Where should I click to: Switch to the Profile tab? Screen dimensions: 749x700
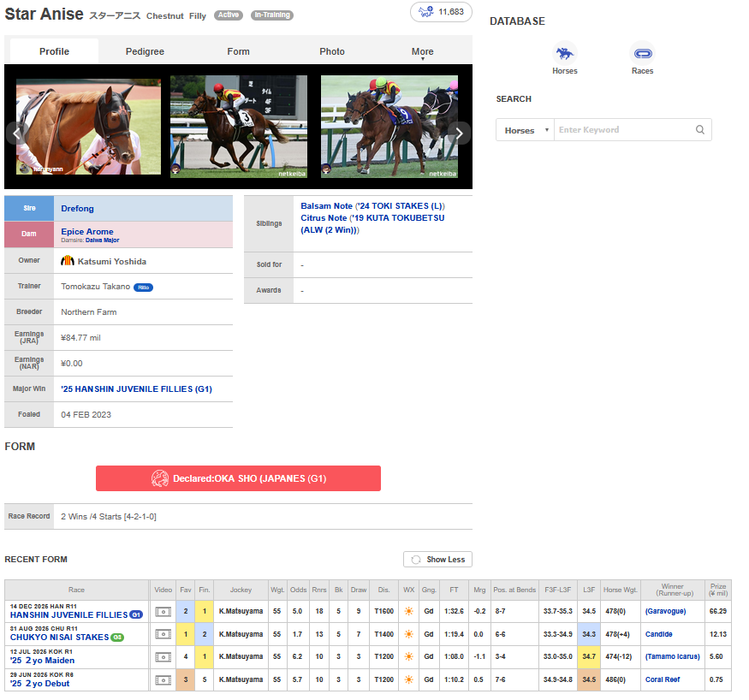pyautogui.click(x=54, y=51)
